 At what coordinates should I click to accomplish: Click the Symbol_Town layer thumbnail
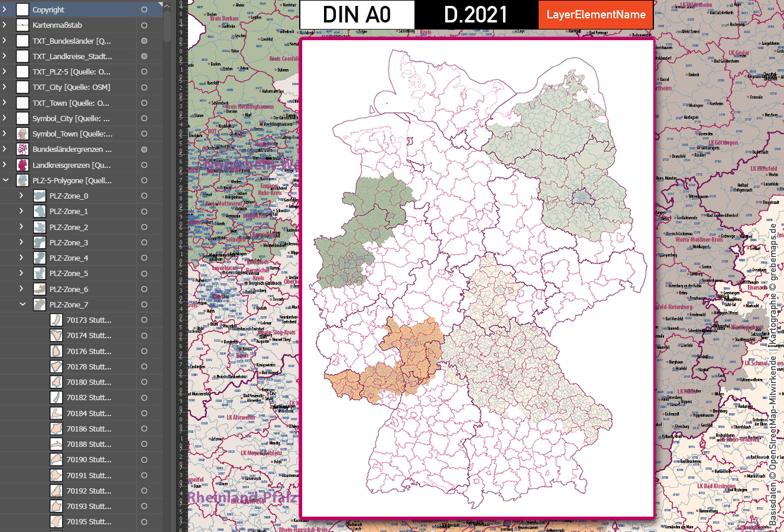[22, 134]
